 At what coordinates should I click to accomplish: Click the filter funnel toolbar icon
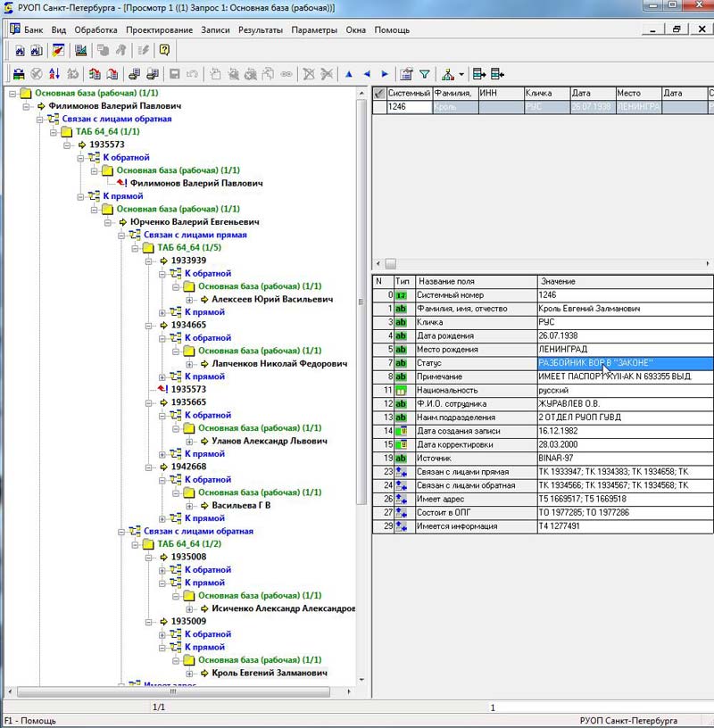425,74
